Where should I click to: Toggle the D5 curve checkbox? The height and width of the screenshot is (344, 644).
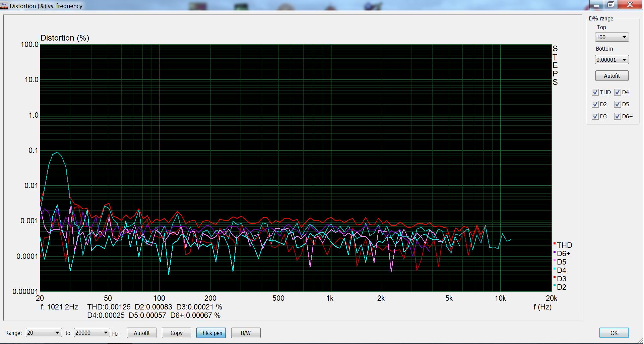(x=618, y=104)
